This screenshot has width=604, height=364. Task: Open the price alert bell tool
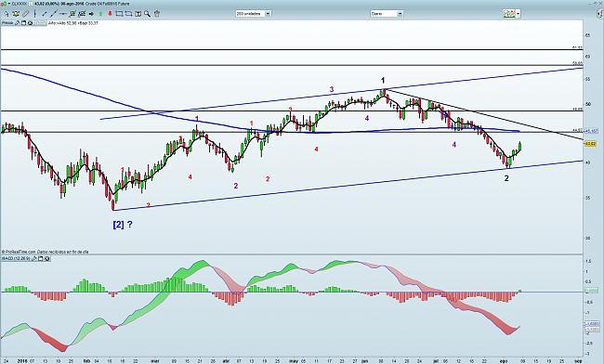point(16,14)
